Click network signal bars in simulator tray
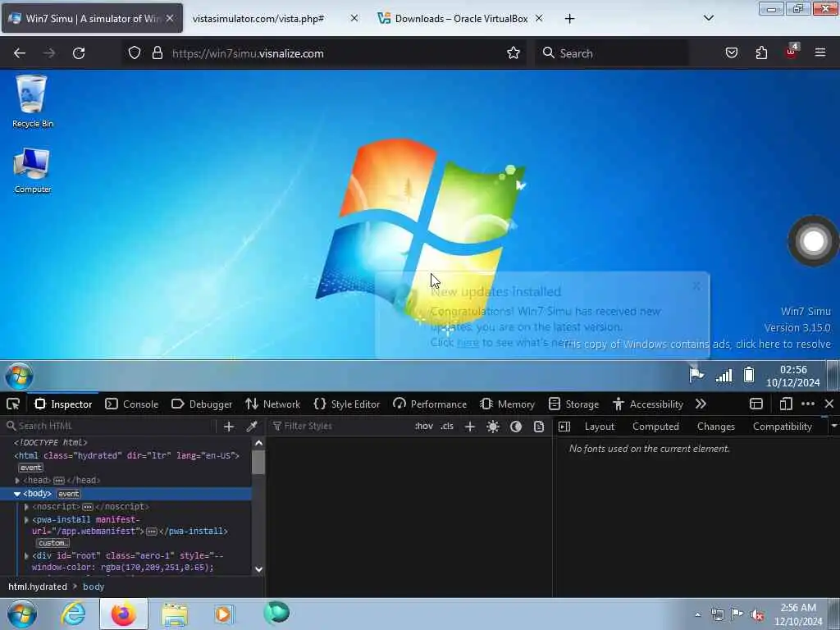This screenshot has width=840, height=630. [724, 375]
